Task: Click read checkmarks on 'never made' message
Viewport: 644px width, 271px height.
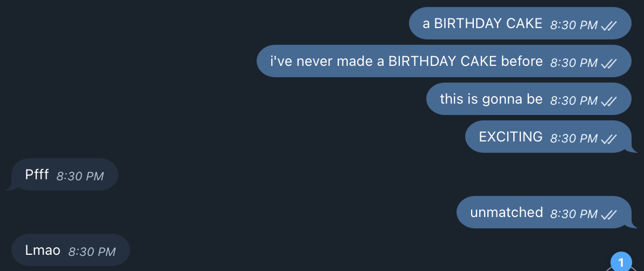Action: pyautogui.click(x=609, y=63)
